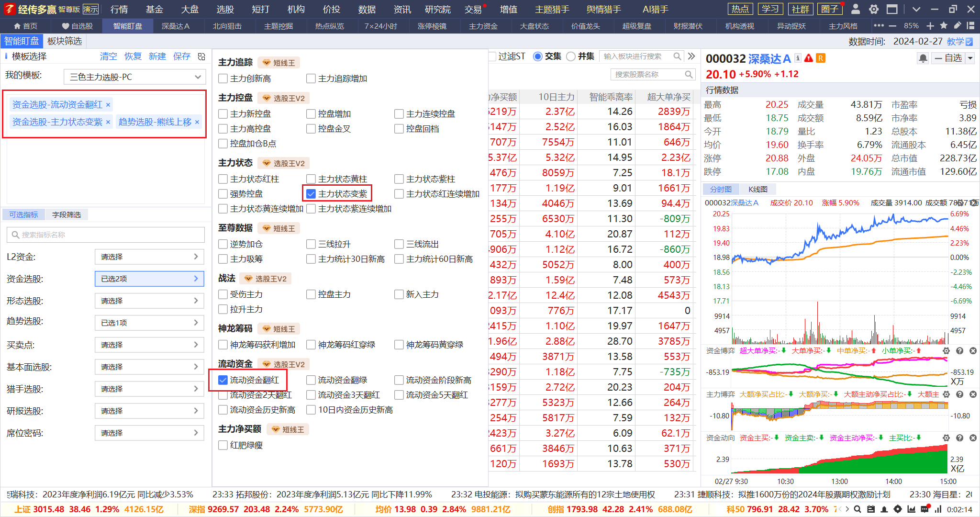This screenshot has height=517, width=980.
Task: Focus the 搜索指标名称 input field
Action: coord(106,235)
